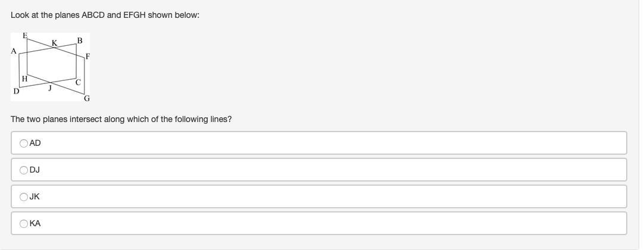Click the letter E in the diagram
Image resolution: width=644 pixels, height=250 pixels.
pyautogui.click(x=25, y=36)
